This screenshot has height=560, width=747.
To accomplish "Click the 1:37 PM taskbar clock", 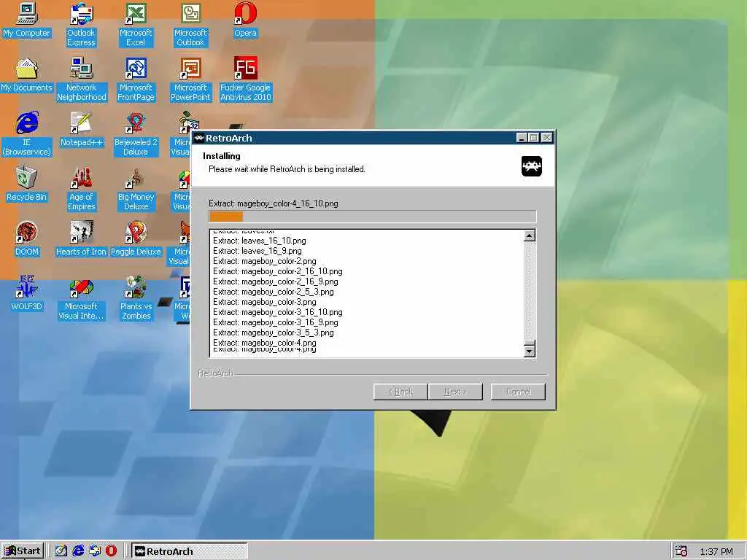I will pos(716,551).
